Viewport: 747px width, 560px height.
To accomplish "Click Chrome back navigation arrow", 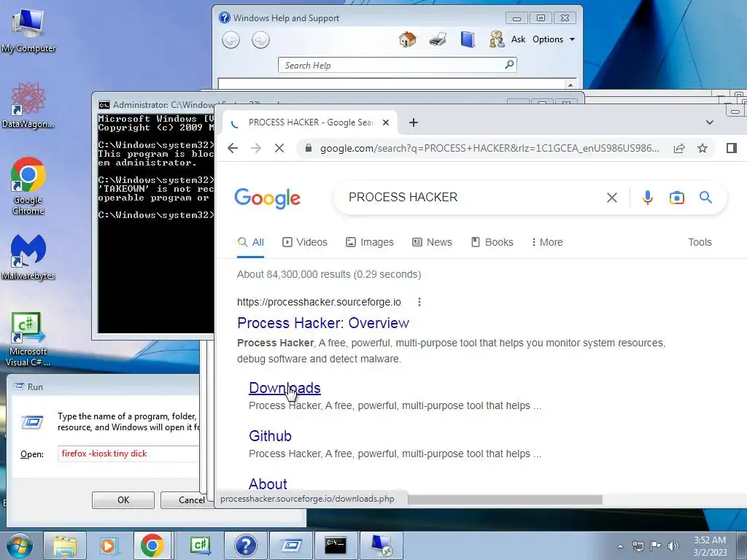I will tap(233, 148).
